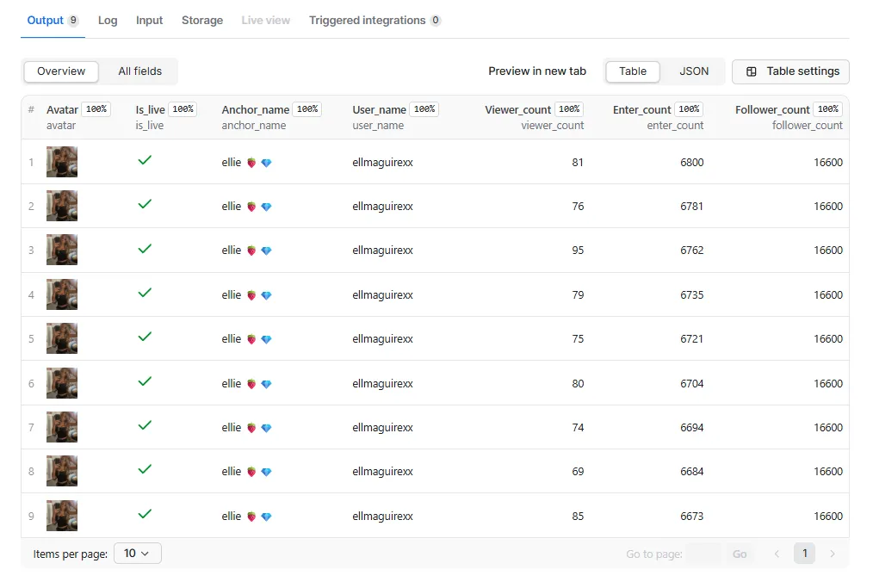Click the strawberry emoji beside ellie in row 1
This screenshot has height=588, width=873.
[251, 162]
